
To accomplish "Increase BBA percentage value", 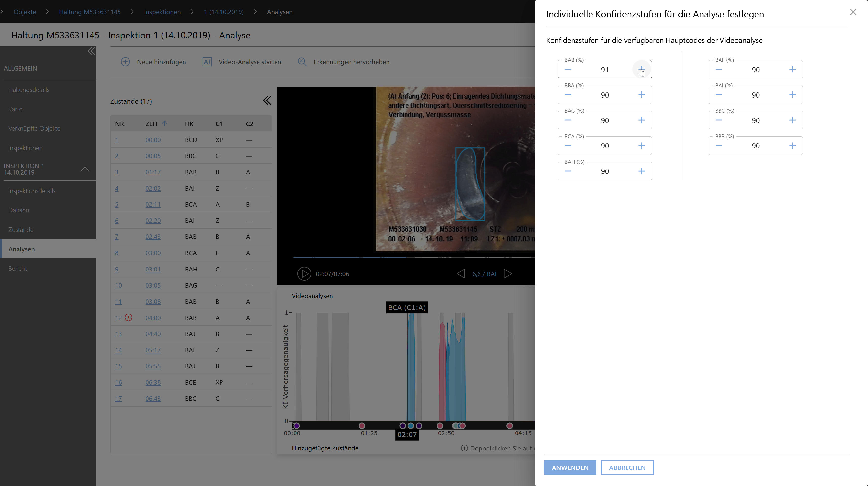I will [642, 95].
